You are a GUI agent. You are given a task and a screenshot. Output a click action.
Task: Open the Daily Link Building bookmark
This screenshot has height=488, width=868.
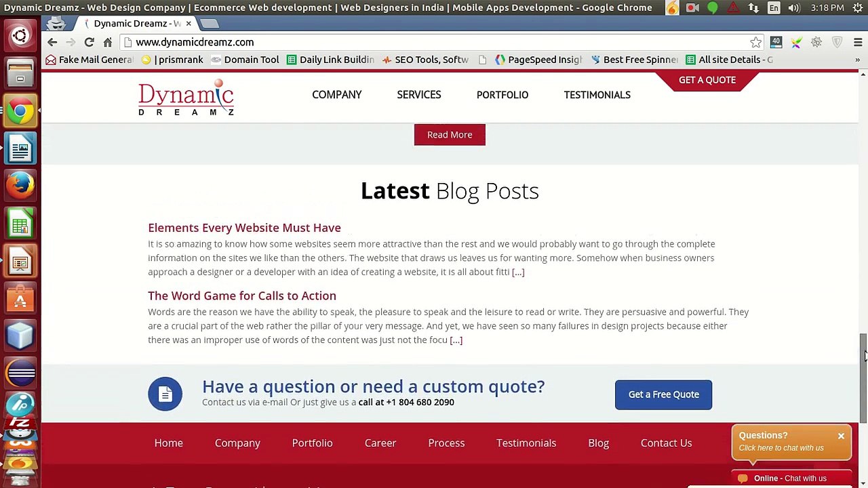point(330,60)
